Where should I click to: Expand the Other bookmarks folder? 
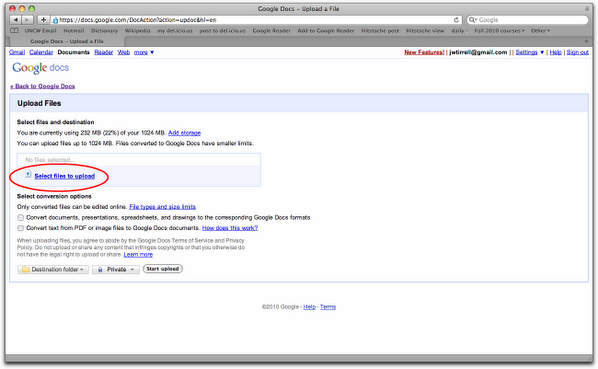[x=540, y=30]
